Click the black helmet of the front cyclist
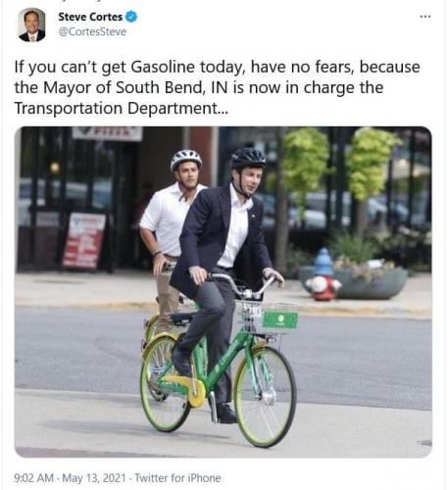 pos(248,158)
